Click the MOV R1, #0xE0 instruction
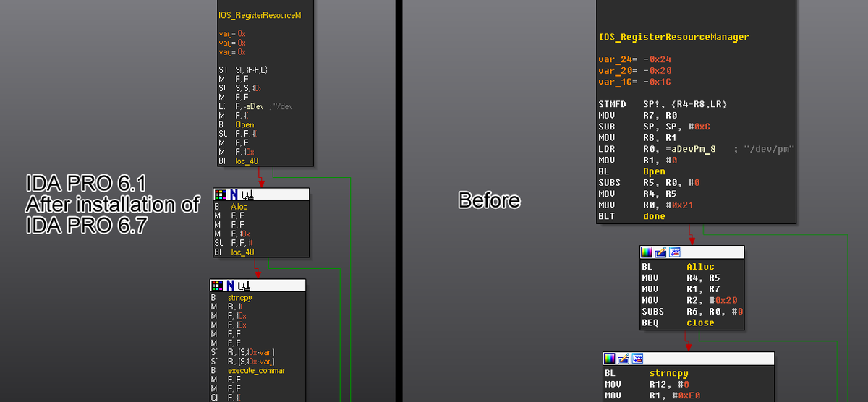This screenshot has height=402, width=868. pyautogui.click(x=651, y=395)
